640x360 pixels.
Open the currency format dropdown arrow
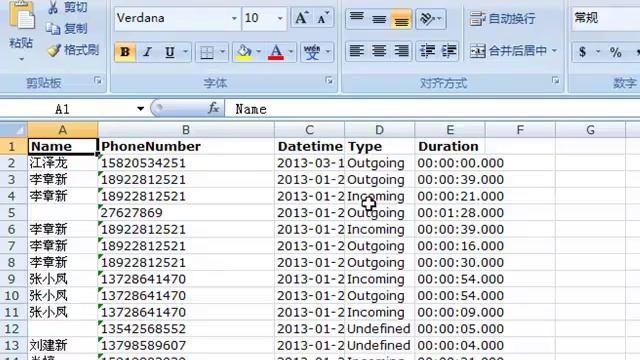[x=598, y=52]
